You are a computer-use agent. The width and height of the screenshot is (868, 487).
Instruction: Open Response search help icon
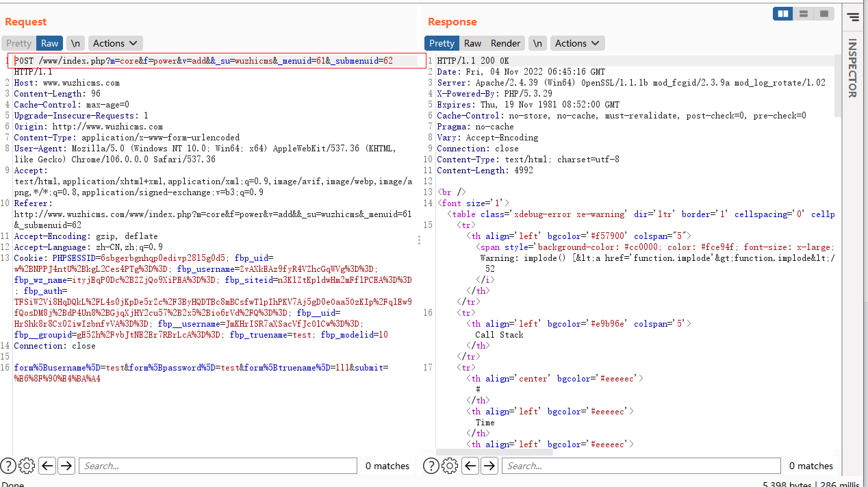(x=431, y=466)
